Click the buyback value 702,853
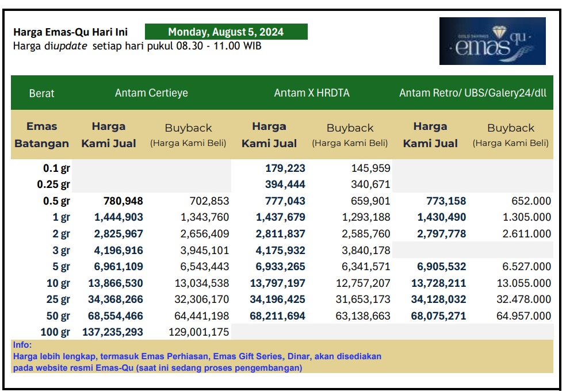The image size is (566, 392). coord(209,201)
